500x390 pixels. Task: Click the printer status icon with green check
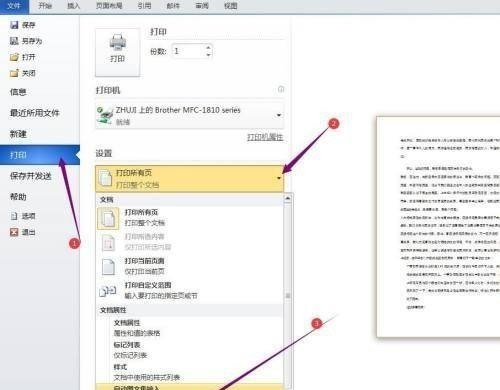pyautogui.click(x=105, y=115)
